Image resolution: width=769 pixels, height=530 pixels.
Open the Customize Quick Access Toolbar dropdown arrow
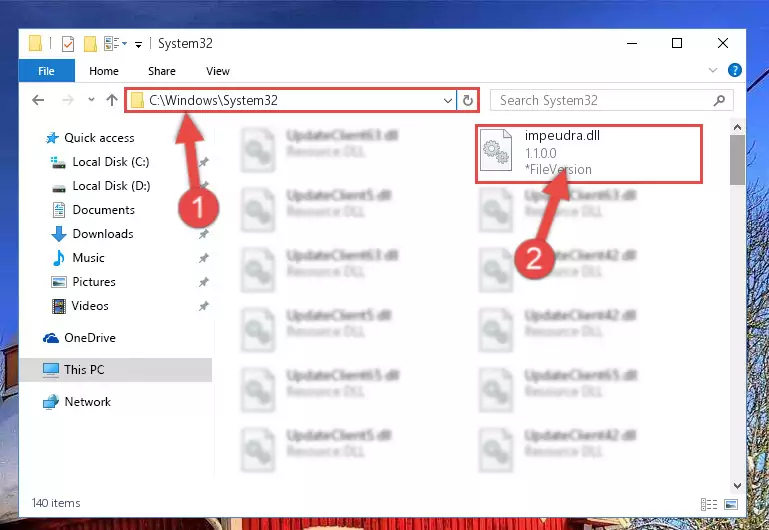point(138,45)
